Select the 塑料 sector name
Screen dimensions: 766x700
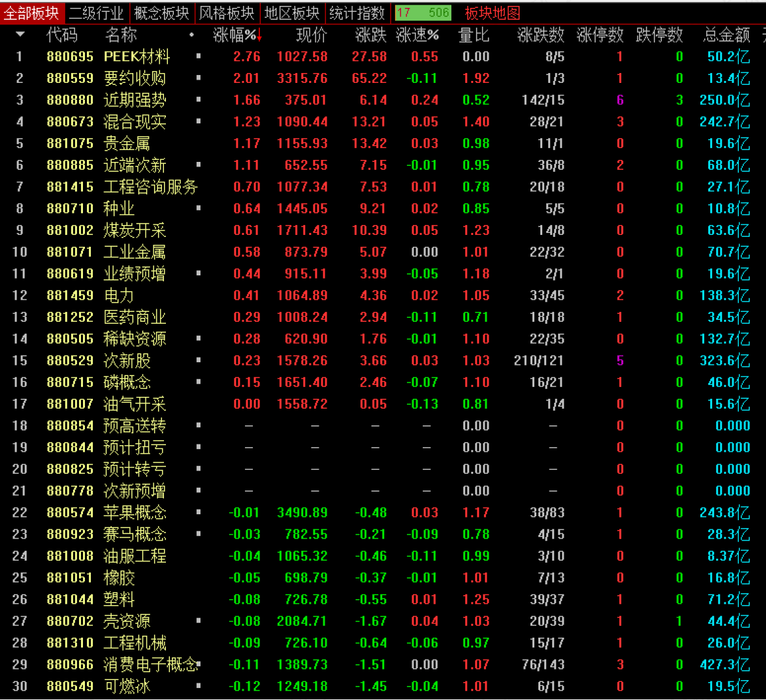point(119,599)
